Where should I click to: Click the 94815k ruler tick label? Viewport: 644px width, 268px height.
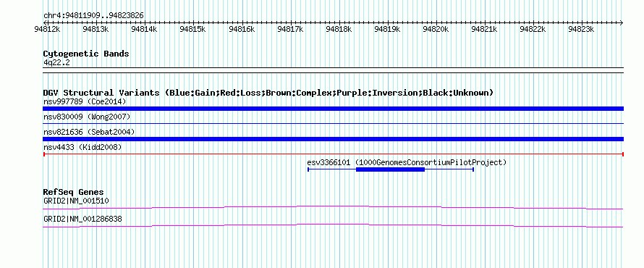tap(193, 29)
